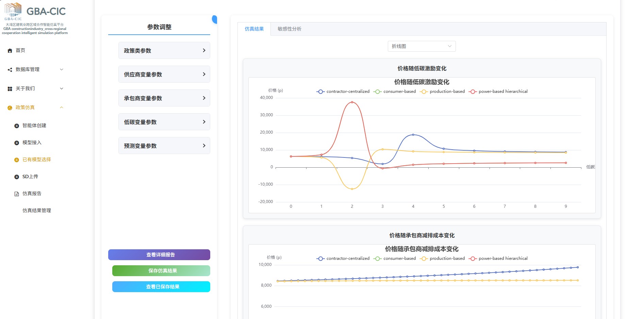Click the orange icon beside 政策仿真
644x319 pixels.
tap(10, 108)
